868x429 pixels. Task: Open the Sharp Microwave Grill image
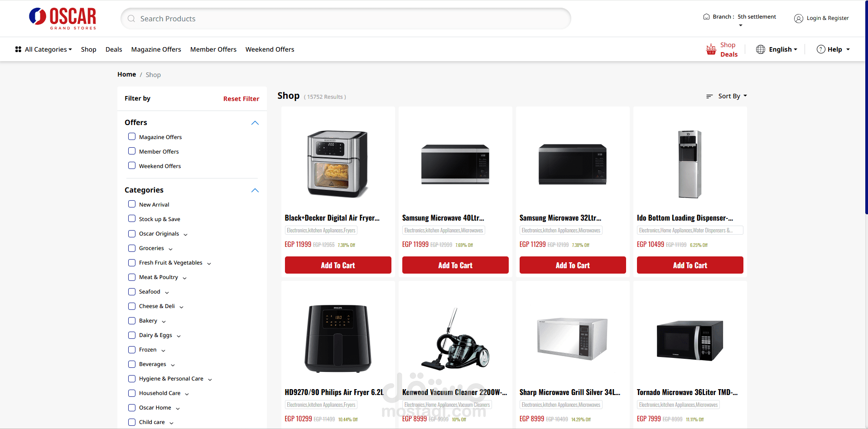pyautogui.click(x=573, y=338)
